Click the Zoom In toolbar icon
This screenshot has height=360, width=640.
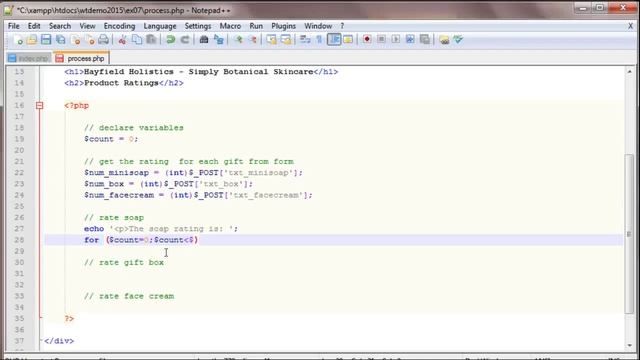pyautogui.click(x=238, y=40)
